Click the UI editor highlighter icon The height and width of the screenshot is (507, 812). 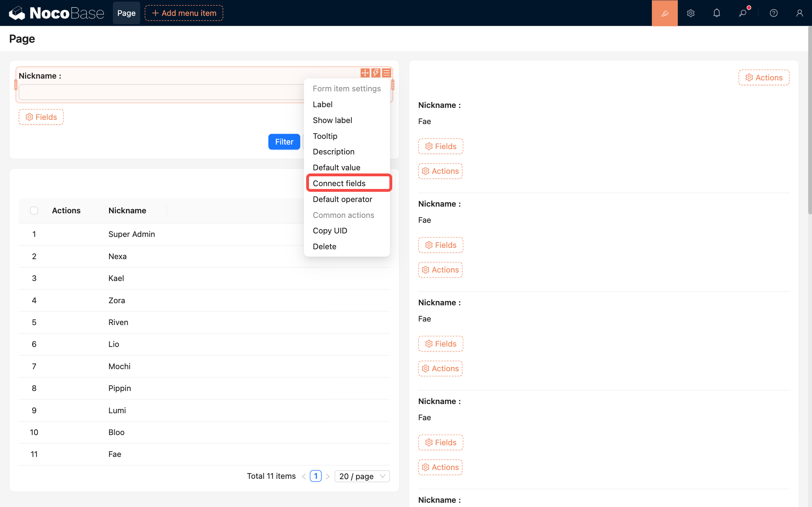pos(665,13)
